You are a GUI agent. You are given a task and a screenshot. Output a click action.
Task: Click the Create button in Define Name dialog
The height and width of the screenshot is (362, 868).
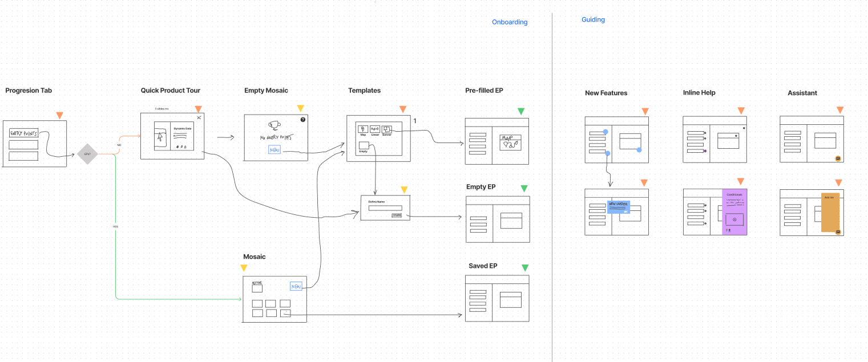[x=396, y=215]
